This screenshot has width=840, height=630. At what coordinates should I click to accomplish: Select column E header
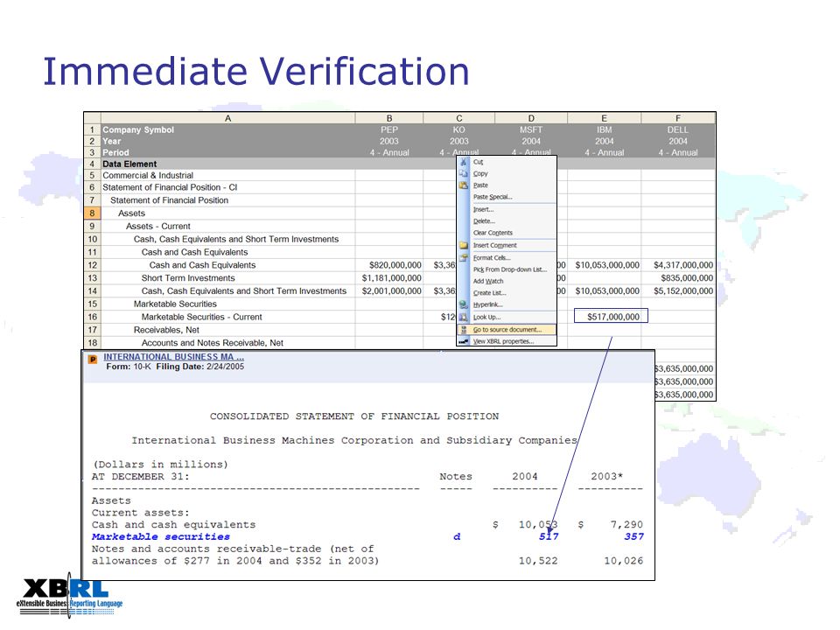pyautogui.click(x=604, y=118)
